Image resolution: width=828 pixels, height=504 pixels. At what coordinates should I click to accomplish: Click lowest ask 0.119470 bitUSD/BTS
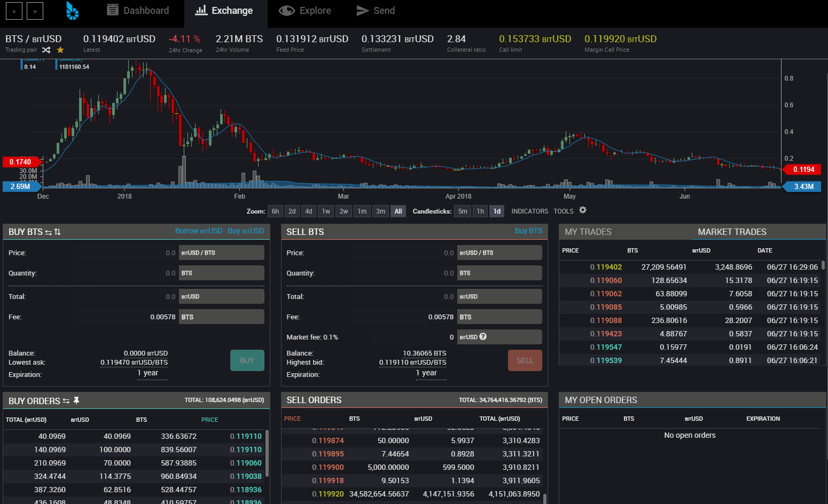tap(134, 363)
